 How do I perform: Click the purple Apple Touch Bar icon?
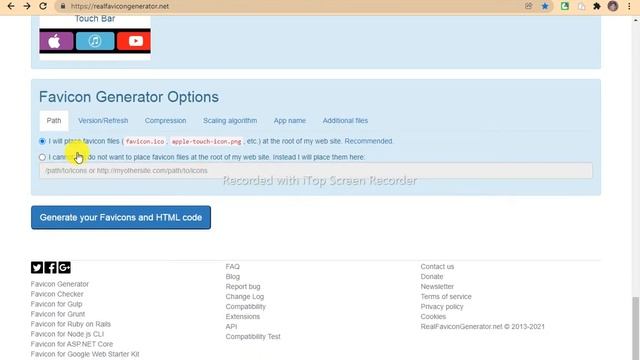(x=56, y=41)
